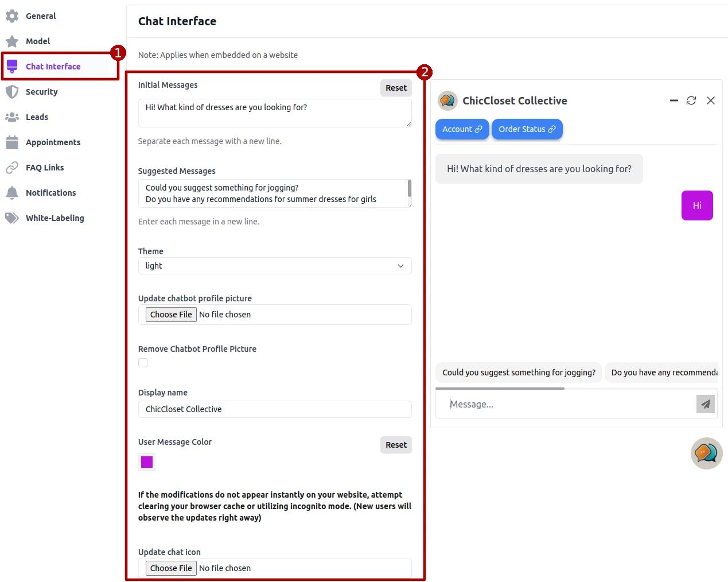Select the 'Could you suggest something for jogging?' suggestion
Screen dimensions: 728x582
(519, 373)
